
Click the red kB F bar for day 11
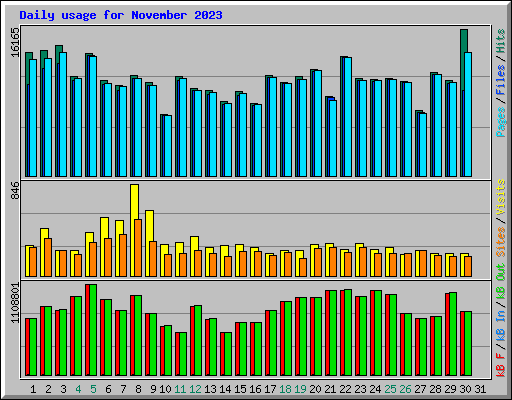pyautogui.click(x=177, y=354)
